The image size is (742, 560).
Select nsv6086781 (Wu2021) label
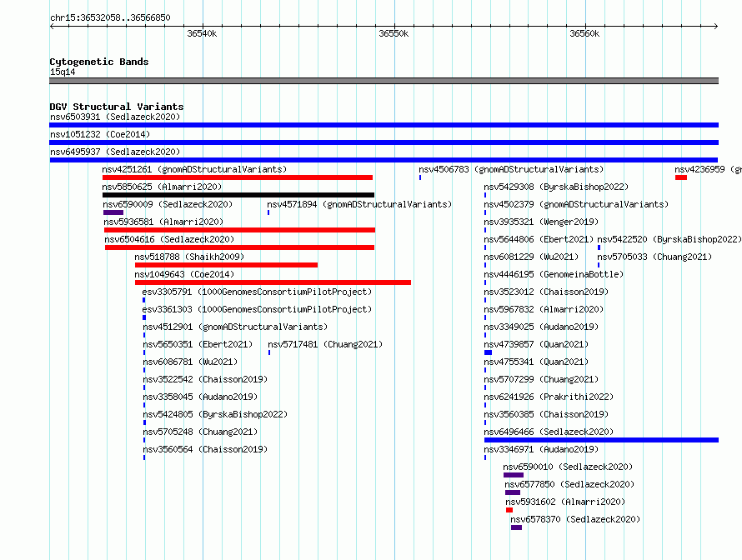pos(190,362)
